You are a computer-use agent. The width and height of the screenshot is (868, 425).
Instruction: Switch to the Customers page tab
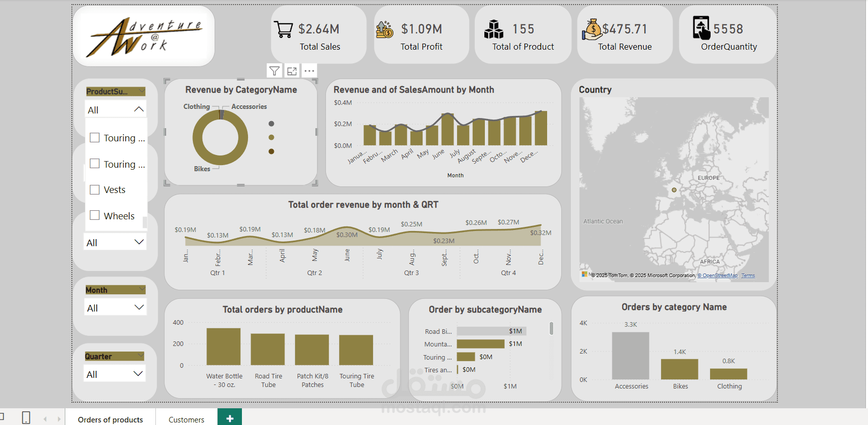click(x=186, y=419)
